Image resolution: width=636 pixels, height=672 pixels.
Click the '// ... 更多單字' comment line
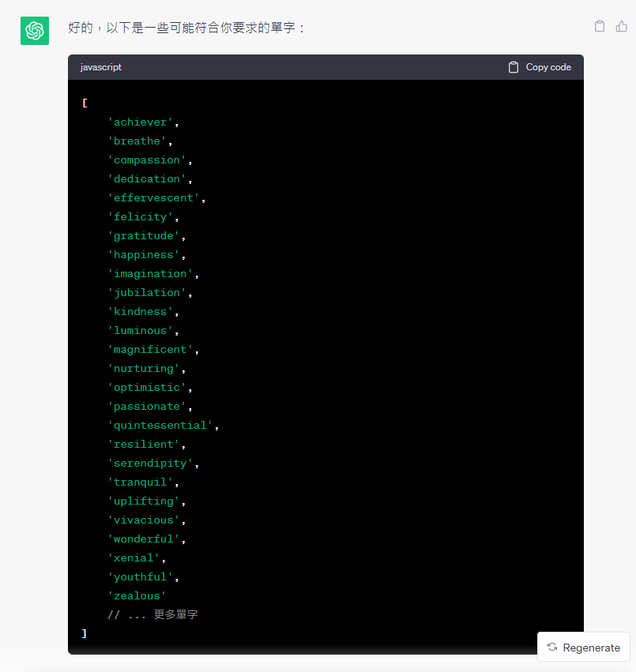point(152,614)
